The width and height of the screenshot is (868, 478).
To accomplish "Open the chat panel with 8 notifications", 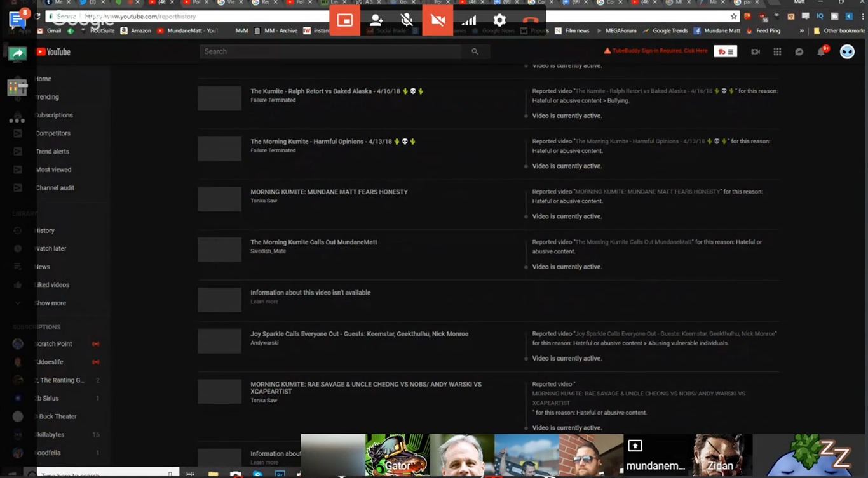I will click(17, 20).
